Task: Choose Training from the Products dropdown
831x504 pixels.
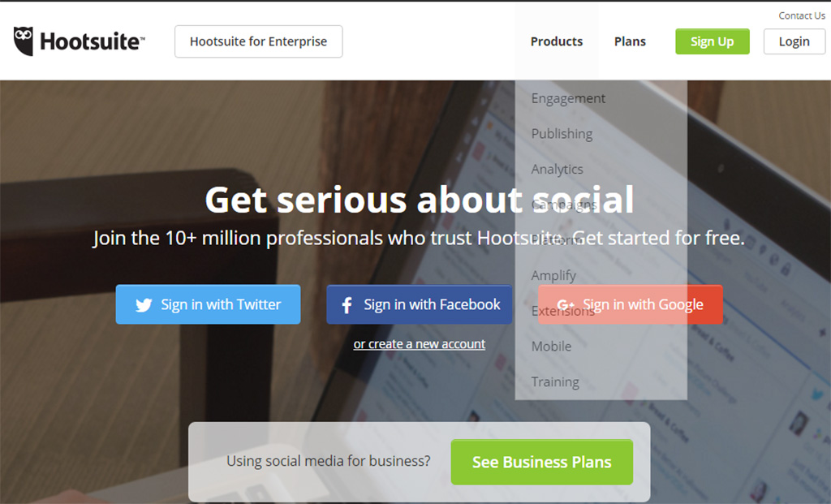Action: tap(555, 381)
